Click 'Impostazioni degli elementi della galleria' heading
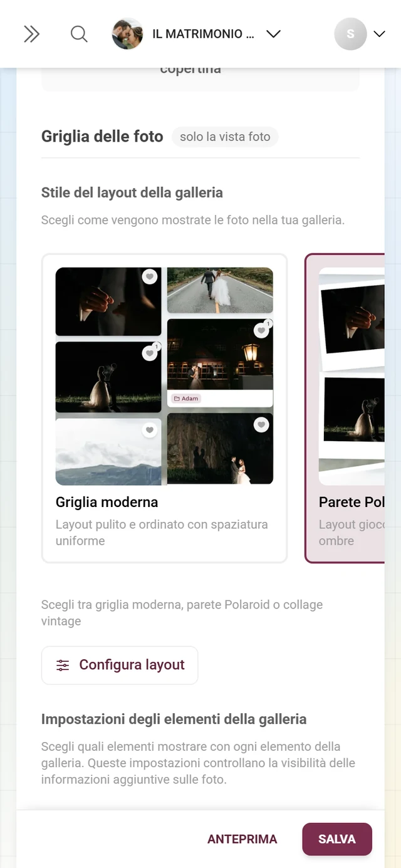 [x=174, y=719]
